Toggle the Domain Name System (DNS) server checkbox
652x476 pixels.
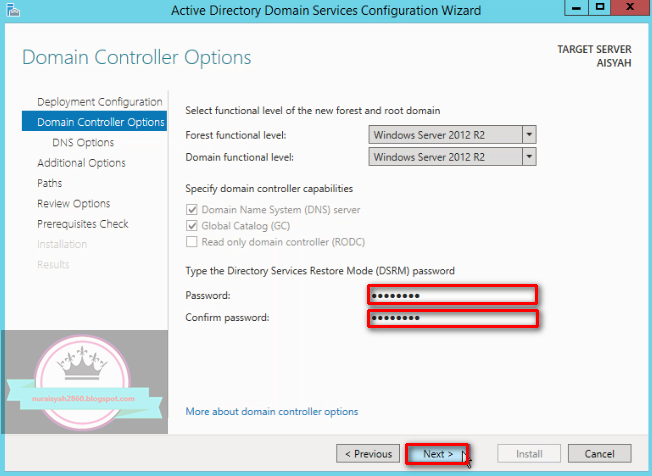point(192,210)
